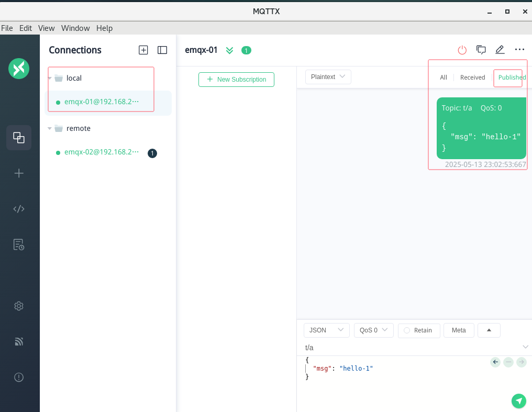
Task: Toggle the connections list layout icon
Action: (x=162, y=50)
